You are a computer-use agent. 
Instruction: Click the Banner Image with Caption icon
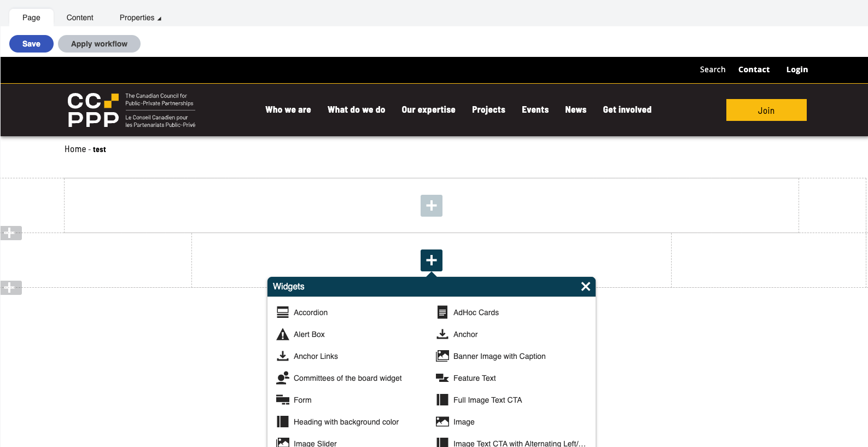click(x=442, y=356)
